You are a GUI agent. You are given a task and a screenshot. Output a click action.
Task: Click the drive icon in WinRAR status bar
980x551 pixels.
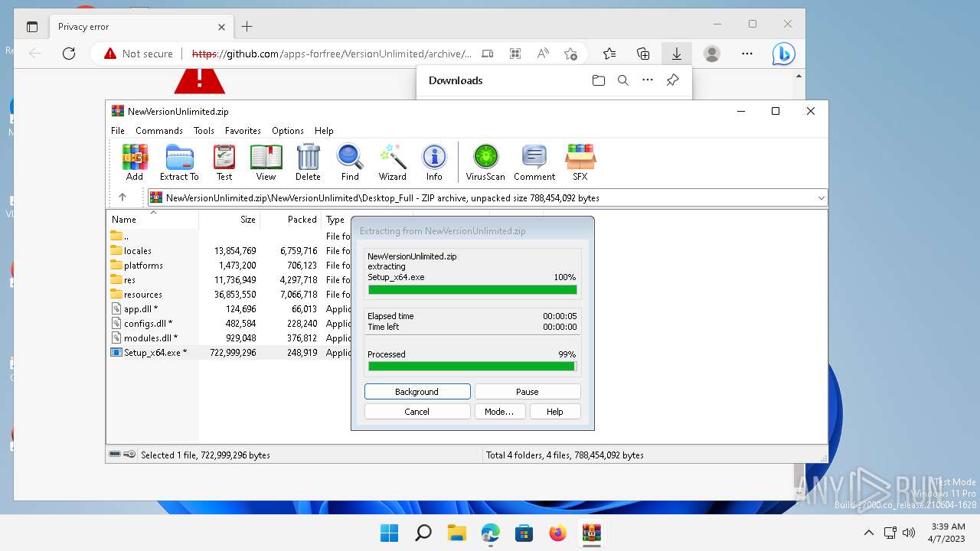115,455
